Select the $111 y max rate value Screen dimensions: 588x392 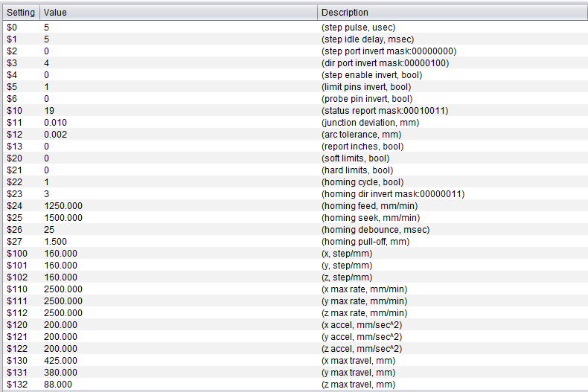(x=63, y=301)
